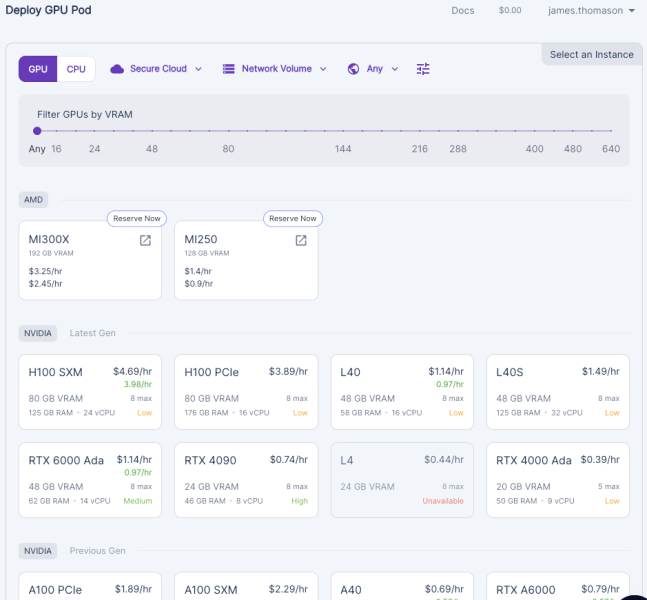The height and width of the screenshot is (600, 647).
Task: Open the Any region dropdown
Action: [373, 69]
